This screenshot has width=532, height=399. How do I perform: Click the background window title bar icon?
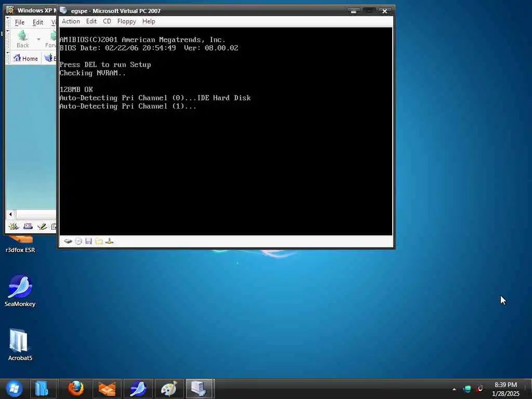(10, 10)
